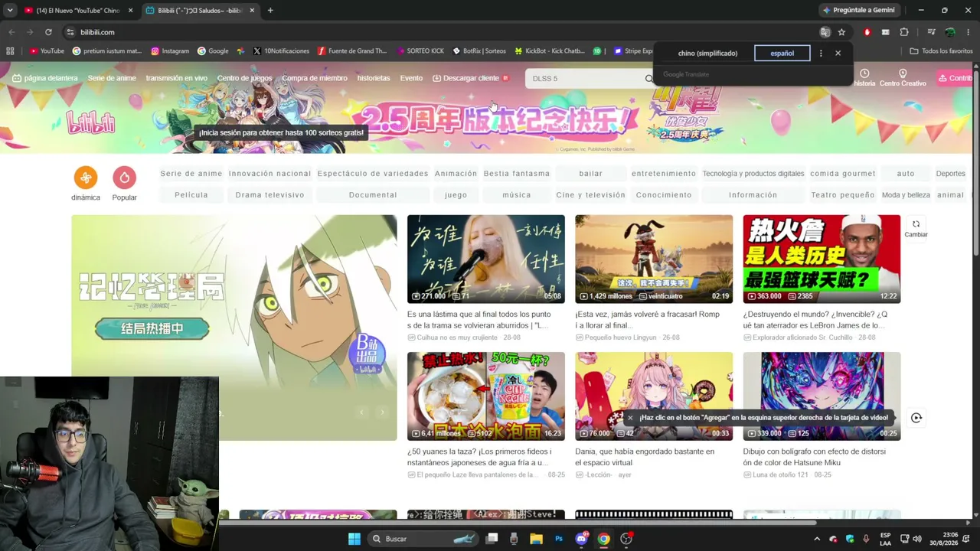Open the cup noodle video thumbnail
The height and width of the screenshot is (551, 980).
(x=486, y=396)
